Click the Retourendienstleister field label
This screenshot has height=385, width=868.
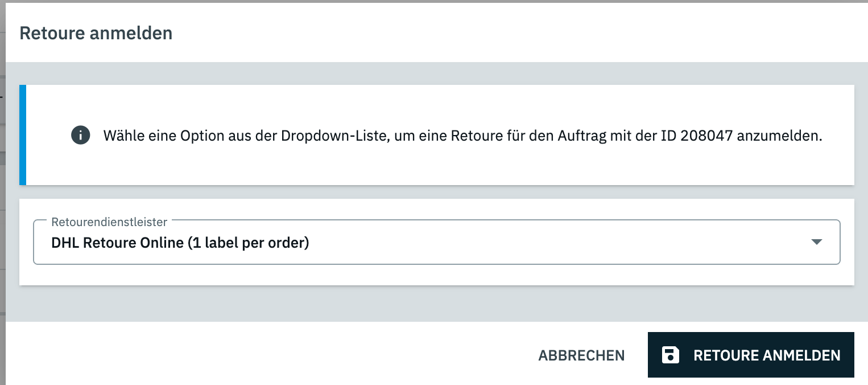pos(109,222)
